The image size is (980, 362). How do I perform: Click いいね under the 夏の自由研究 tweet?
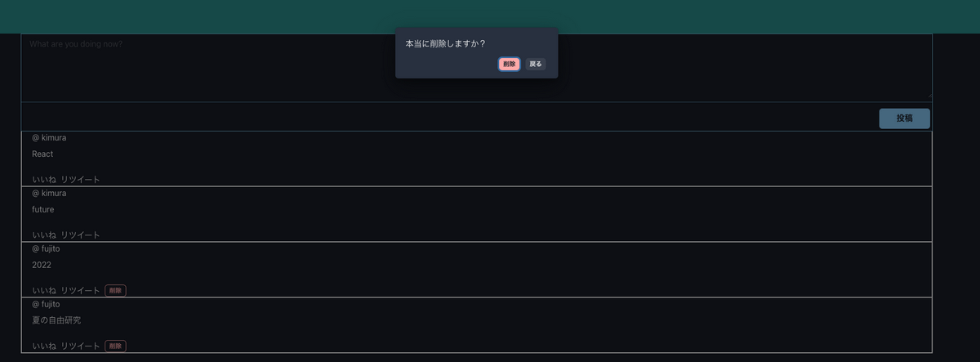(x=44, y=346)
